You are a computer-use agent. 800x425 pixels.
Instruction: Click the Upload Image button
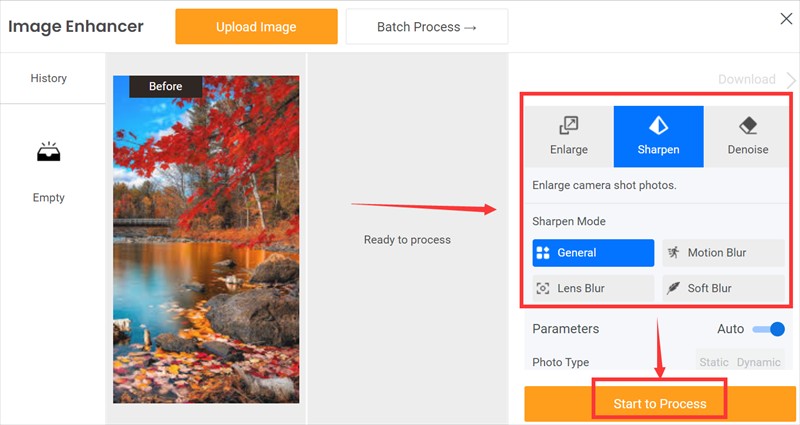[256, 27]
